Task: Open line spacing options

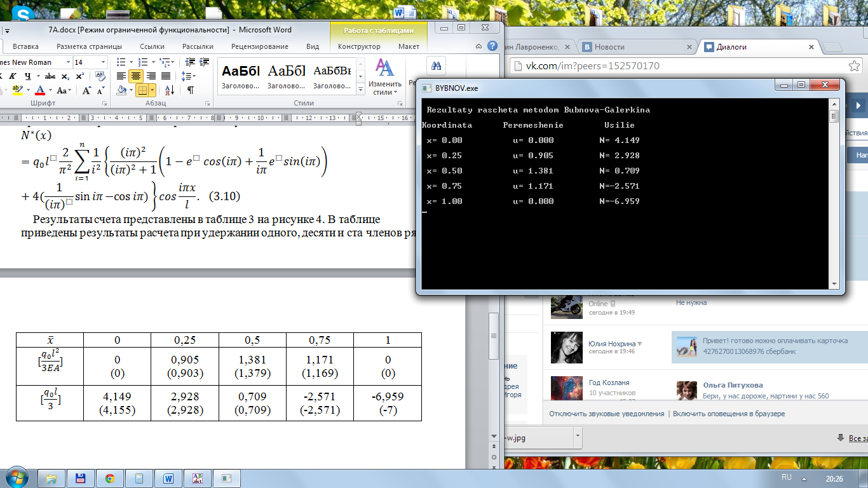Action: pyautogui.click(x=188, y=76)
